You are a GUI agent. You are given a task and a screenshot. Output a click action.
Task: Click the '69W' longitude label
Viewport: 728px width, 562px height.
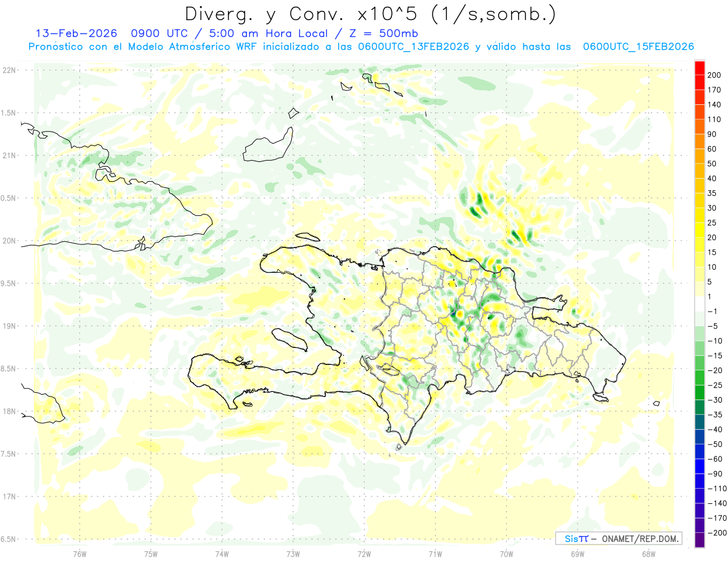(578, 554)
